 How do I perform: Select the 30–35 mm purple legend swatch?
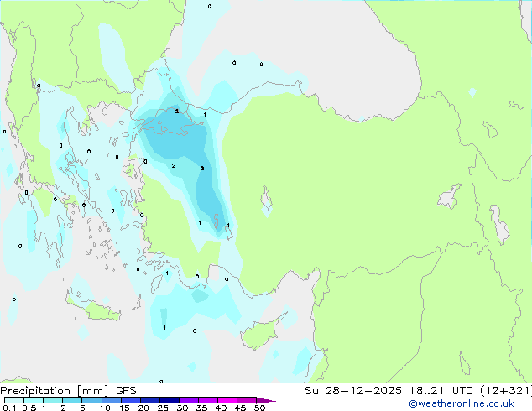pyautogui.click(x=189, y=400)
